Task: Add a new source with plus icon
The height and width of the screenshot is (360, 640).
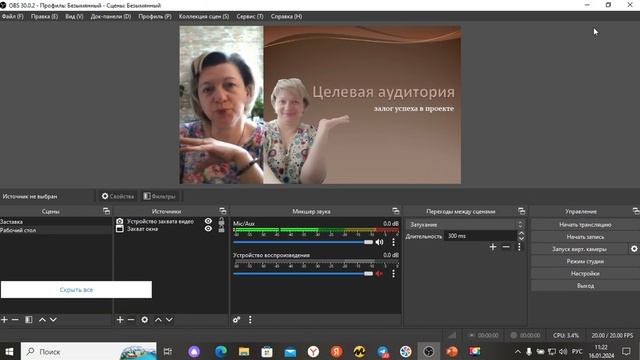Action: click(120, 320)
